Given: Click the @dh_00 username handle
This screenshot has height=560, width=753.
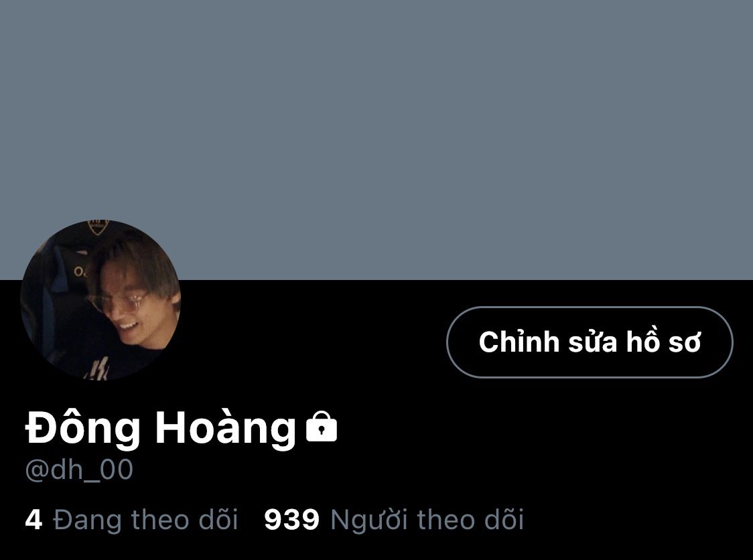Looking at the screenshot, I should pyautogui.click(x=79, y=469).
